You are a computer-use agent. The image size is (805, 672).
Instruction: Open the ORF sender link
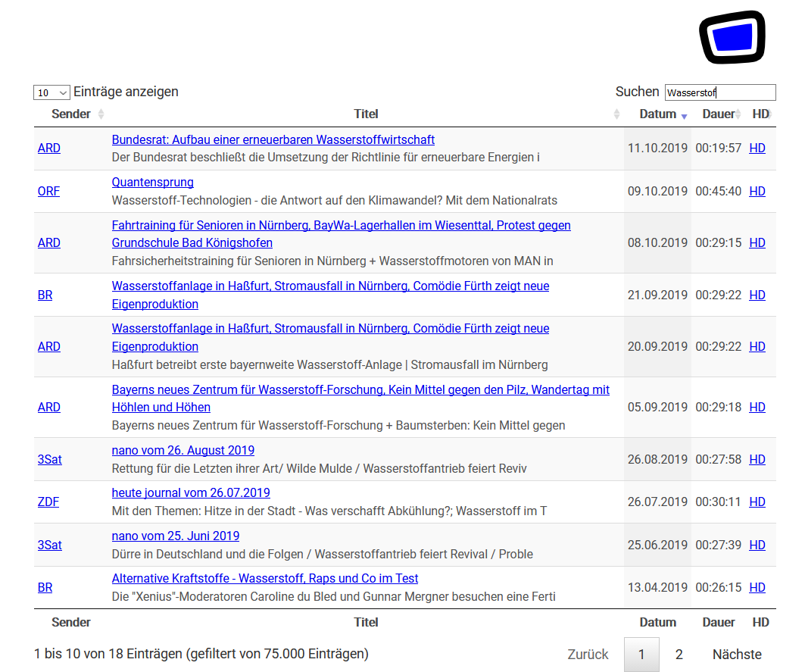click(48, 191)
